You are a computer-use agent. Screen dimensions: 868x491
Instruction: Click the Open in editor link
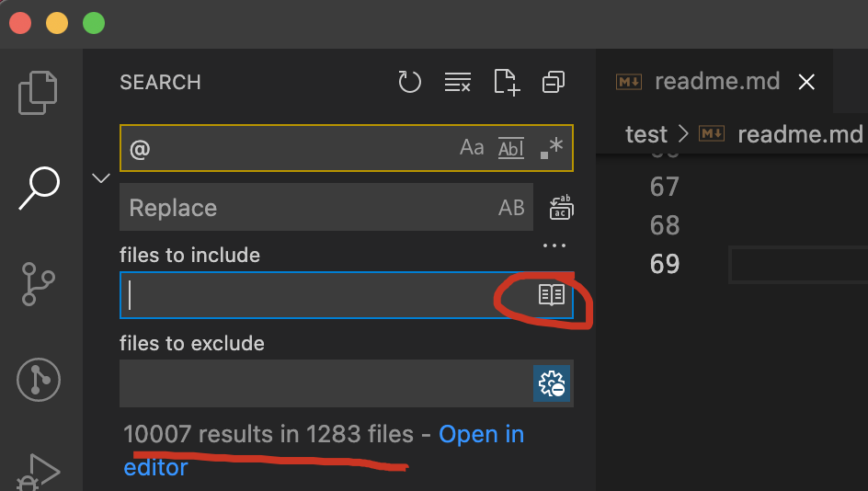point(324,451)
